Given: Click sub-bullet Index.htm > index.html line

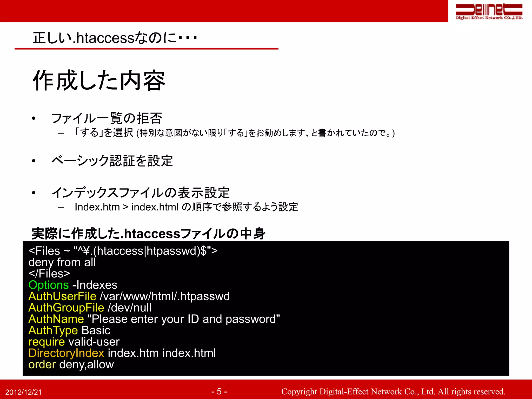Looking at the screenshot, I should point(186,207).
